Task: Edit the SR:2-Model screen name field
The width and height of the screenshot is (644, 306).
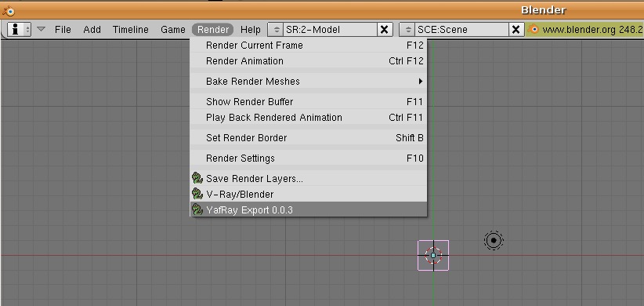Action: [330, 30]
